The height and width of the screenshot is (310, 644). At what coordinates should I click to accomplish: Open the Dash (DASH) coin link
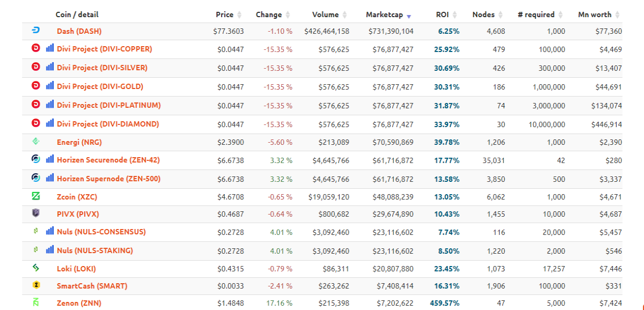[x=79, y=31]
